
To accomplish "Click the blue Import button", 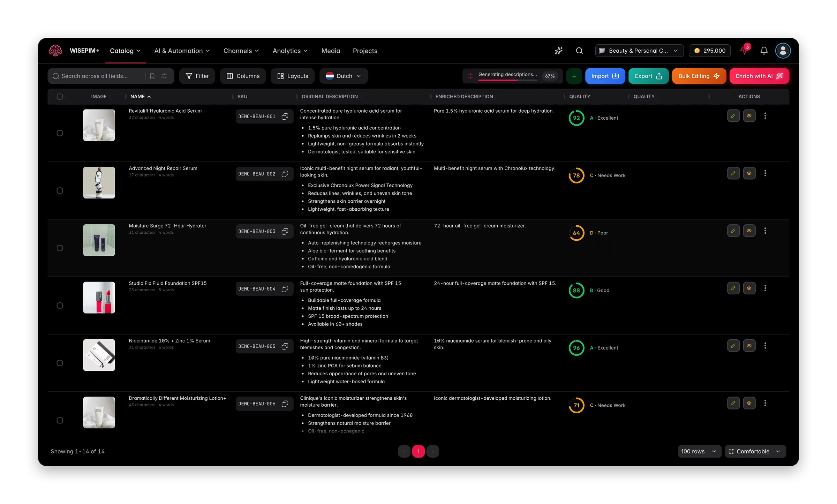I will tap(605, 76).
